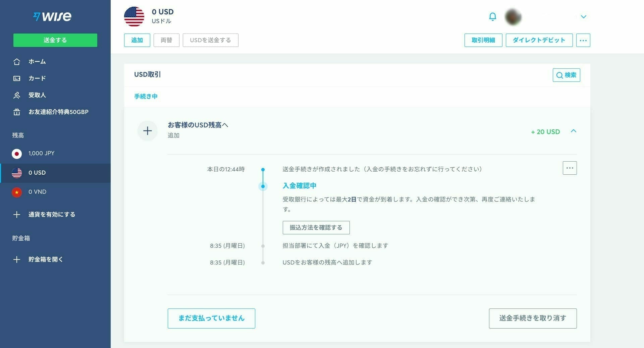Click the plus circle transaction icon

pos(148,131)
